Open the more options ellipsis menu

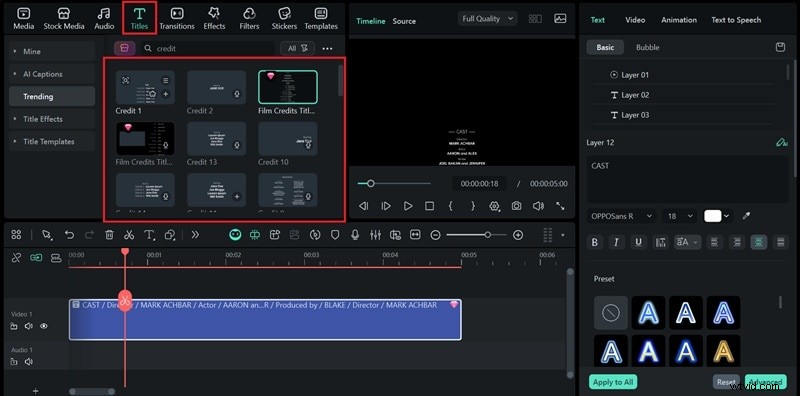pos(328,48)
